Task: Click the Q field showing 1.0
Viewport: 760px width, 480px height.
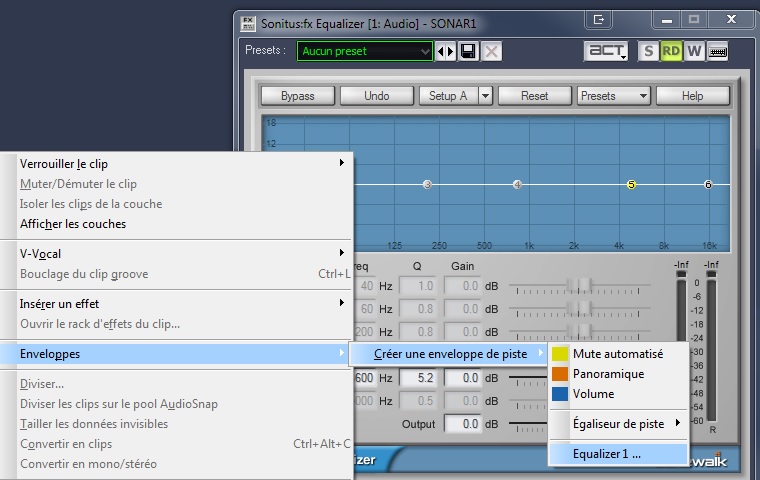Action: (x=418, y=286)
